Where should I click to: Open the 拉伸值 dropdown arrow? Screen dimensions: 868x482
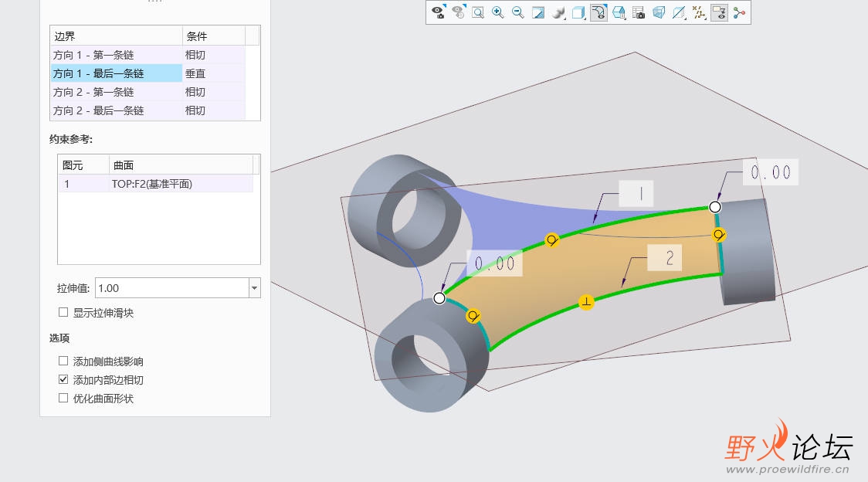tap(255, 288)
